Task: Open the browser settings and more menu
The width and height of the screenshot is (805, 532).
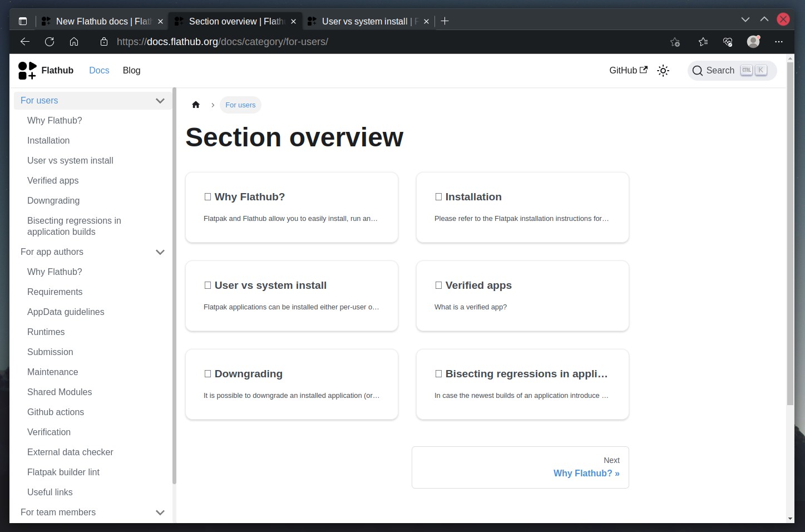Action: tap(779, 42)
